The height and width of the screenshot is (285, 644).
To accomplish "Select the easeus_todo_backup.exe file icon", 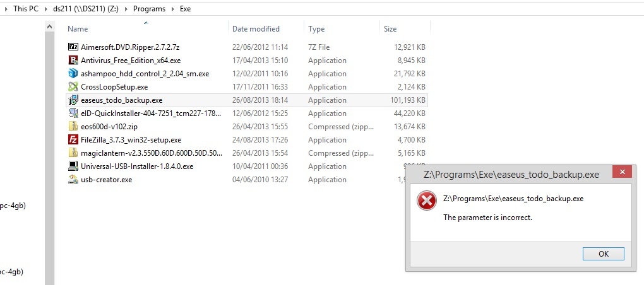I will [73, 100].
